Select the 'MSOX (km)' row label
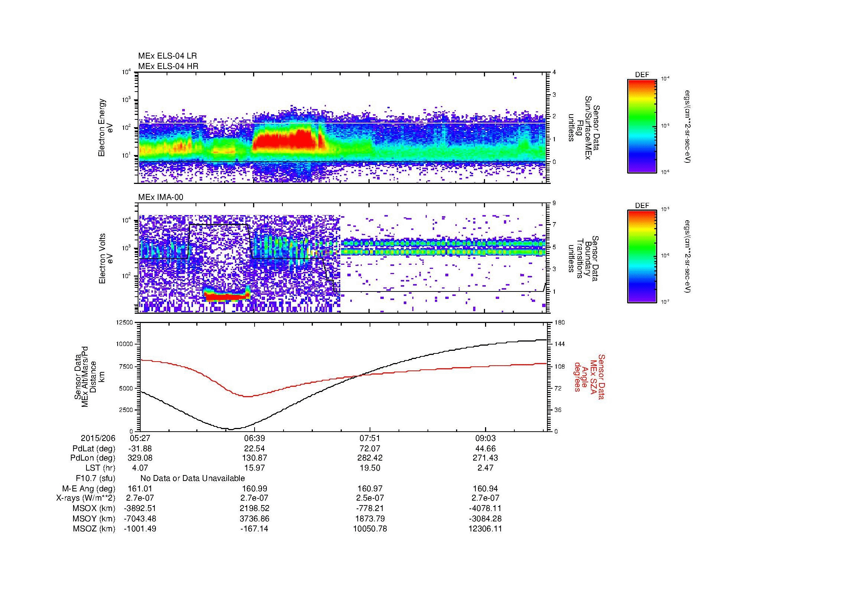 click(94, 508)
